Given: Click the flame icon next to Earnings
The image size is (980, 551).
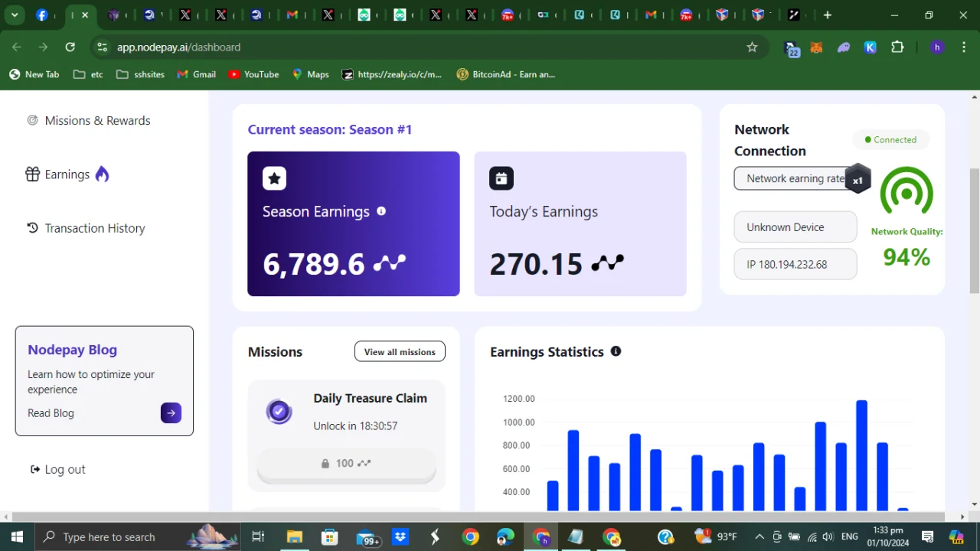Looking at the screenshot, I should pyautogui.click(x=102, y=174).
